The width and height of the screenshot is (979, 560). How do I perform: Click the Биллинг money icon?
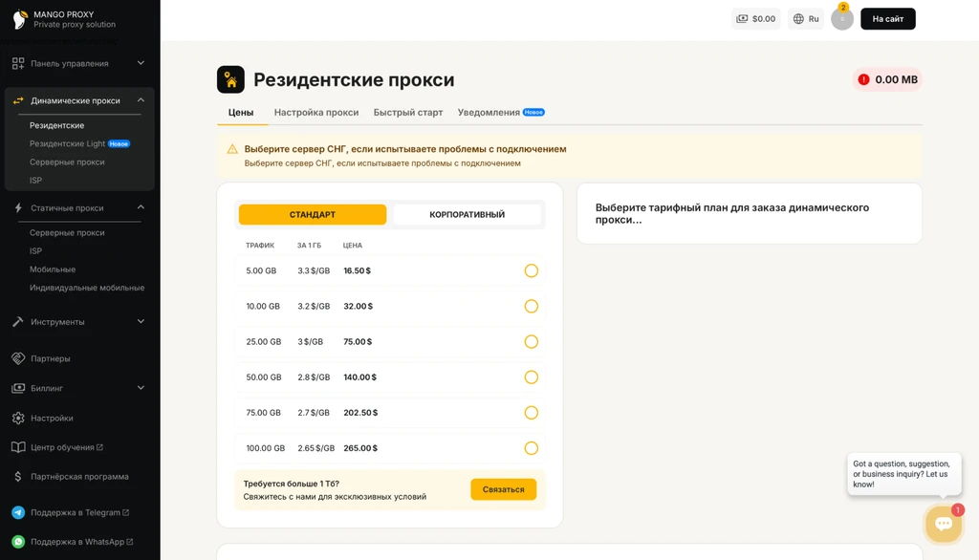[x=18, y=388]
